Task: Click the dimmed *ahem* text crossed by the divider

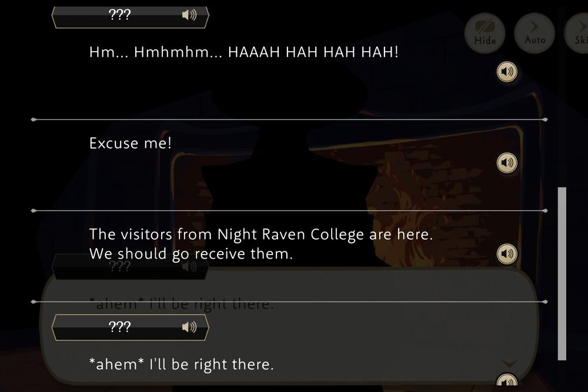Action: [x=182, y=304]
